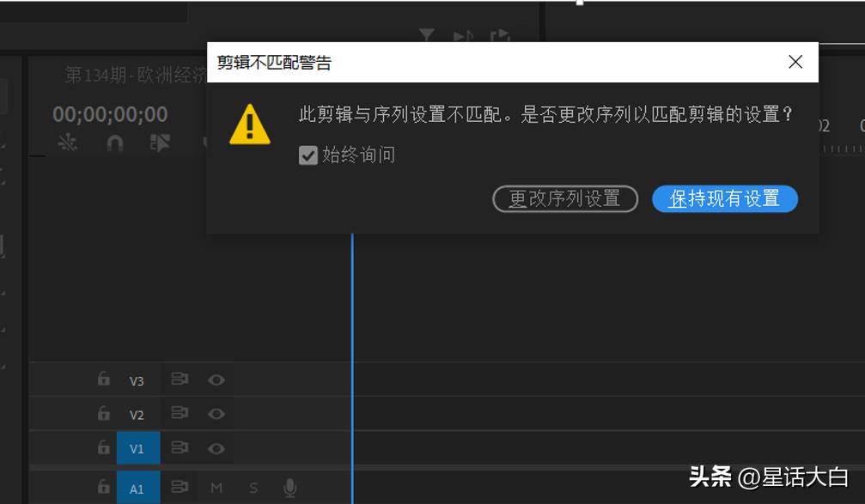
Task: Toggle track output visibility for V2
Action: [216, 413]
